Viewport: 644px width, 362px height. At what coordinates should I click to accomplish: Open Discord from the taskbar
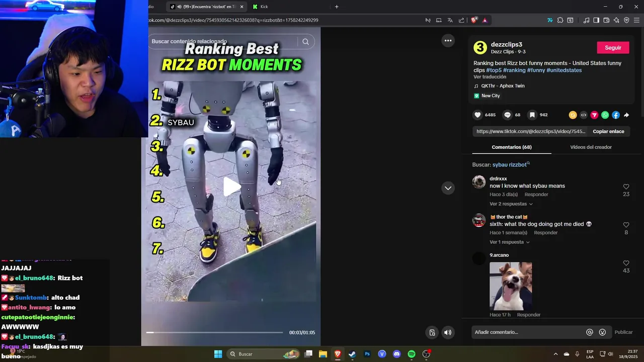tap(396, 354)
